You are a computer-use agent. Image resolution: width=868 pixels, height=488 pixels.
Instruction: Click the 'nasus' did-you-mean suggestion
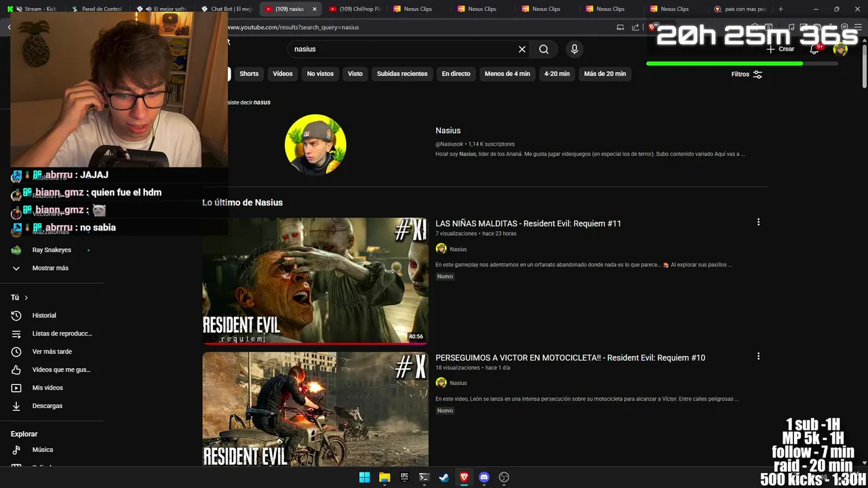pos(262,102)
